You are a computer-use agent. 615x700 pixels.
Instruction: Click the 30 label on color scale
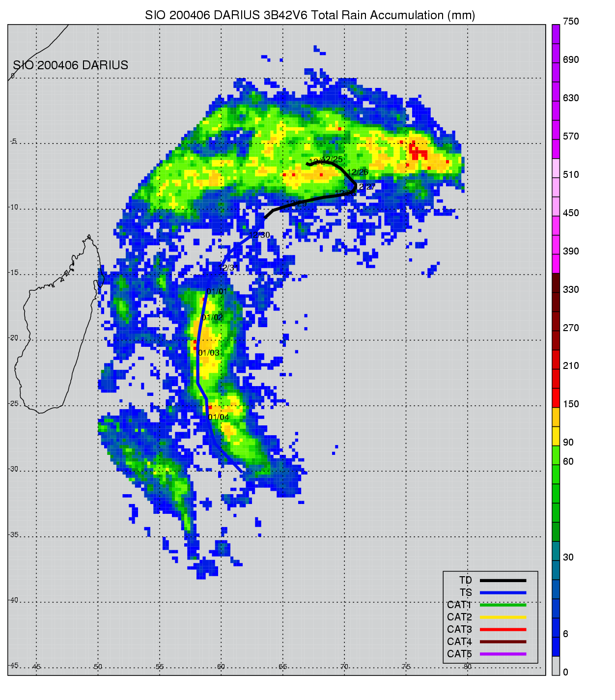(568, 558)
